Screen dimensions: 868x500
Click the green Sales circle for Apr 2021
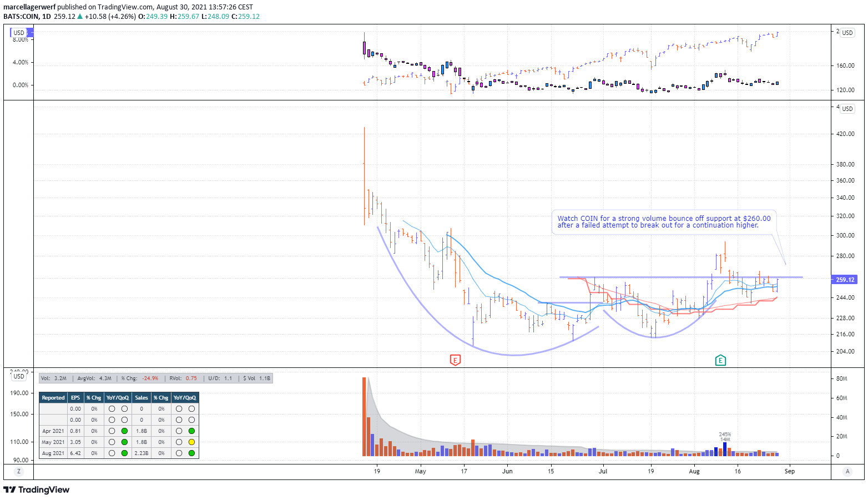click(x=191, y=431)
